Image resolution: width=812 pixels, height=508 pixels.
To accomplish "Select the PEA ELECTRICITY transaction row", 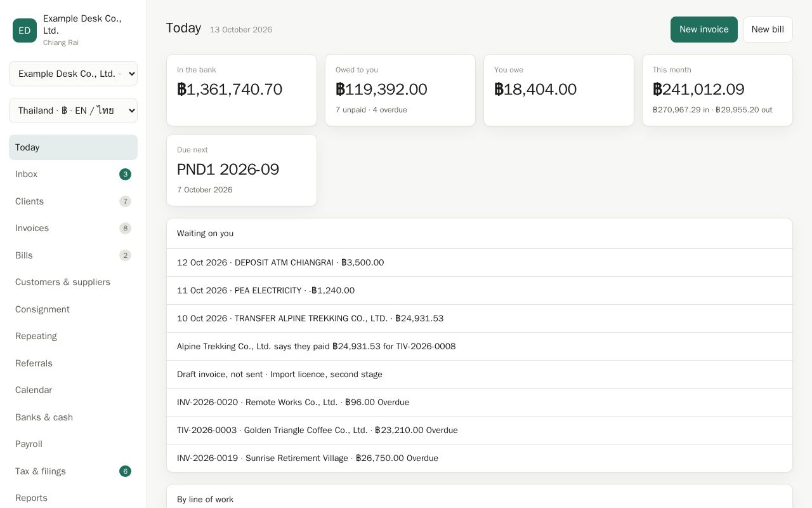I will tap(480, 290).
